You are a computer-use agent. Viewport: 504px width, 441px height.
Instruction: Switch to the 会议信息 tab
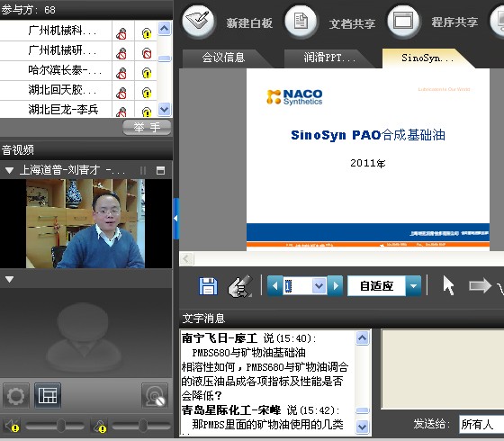(x=223, y=58)
